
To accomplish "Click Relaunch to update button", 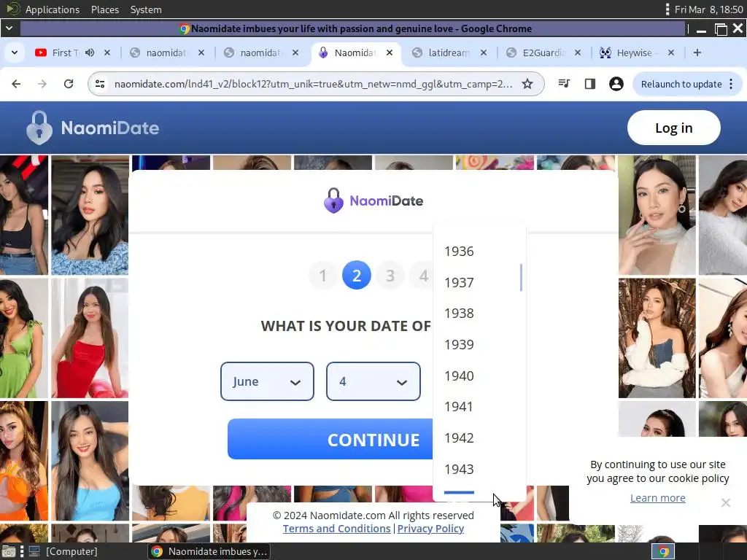I will click(x=681, y=84).
